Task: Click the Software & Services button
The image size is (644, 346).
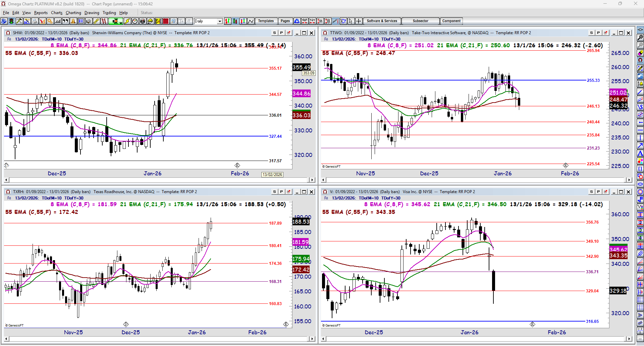Action: pos(382,21)
